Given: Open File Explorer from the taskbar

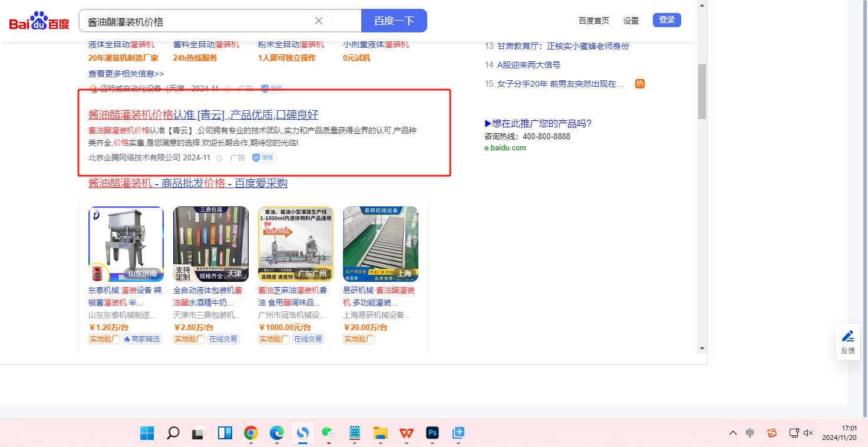Looking at the screenshot, I should [x=380, y=433].
